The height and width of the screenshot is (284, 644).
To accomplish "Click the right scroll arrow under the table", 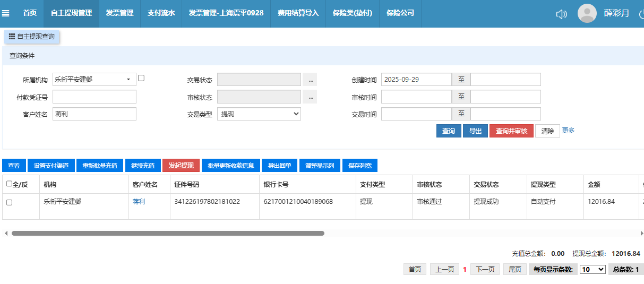I will 641,233.
